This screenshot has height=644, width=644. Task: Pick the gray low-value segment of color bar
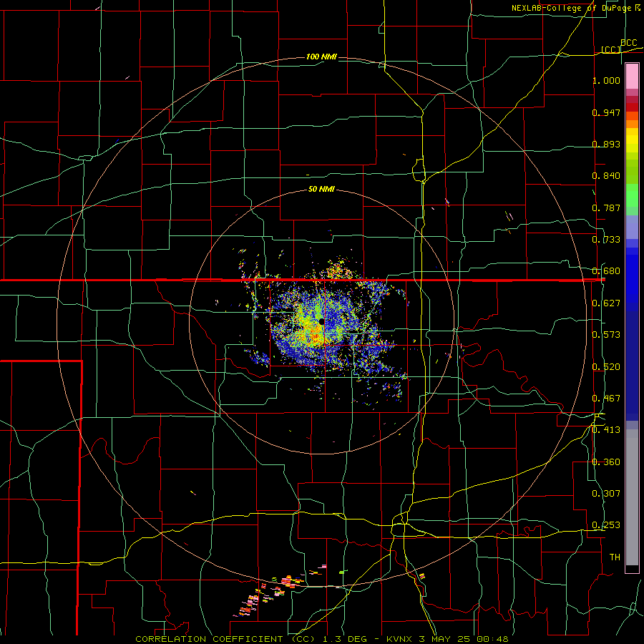[632, 497]
